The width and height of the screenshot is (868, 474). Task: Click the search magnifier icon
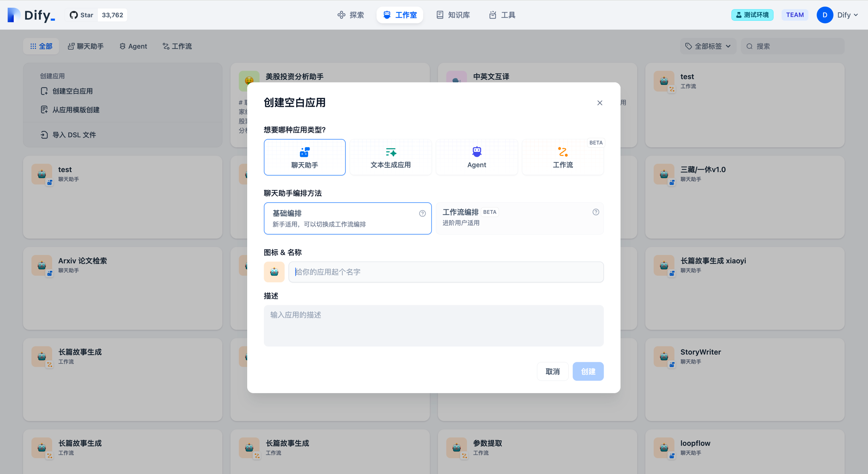pyautogui.click(x=749, y=46)
